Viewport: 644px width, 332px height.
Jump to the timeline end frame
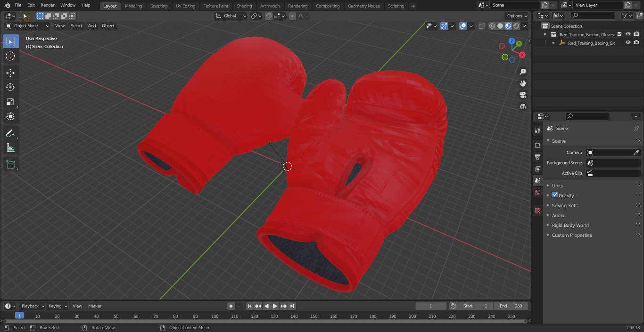(x=292, y=306)
